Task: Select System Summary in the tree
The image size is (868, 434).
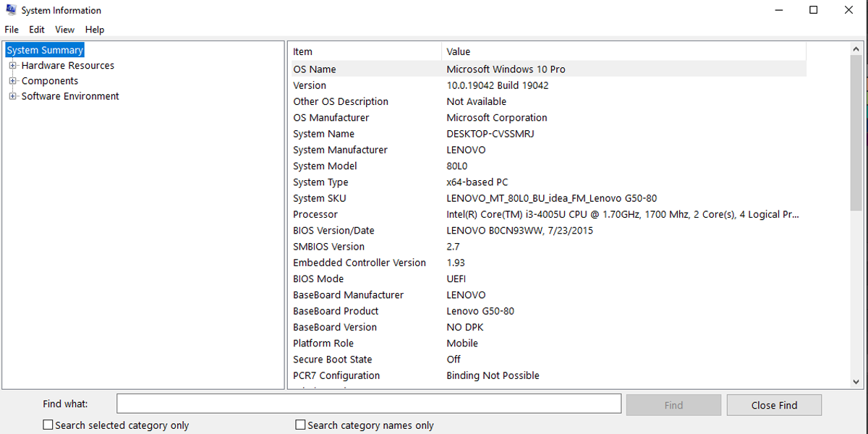Action: pyautogui.click(x=44, y=49)
